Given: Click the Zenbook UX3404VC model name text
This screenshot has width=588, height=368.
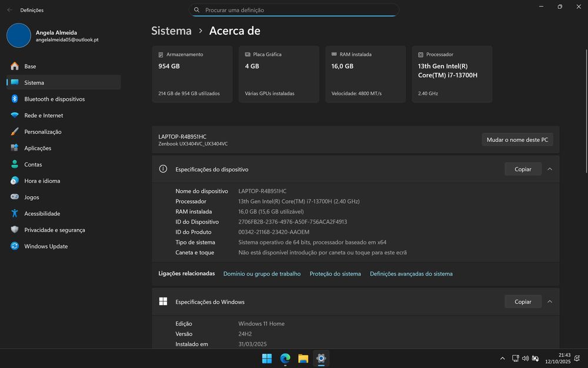Looking at the screenshot, I should click(193, 144).
